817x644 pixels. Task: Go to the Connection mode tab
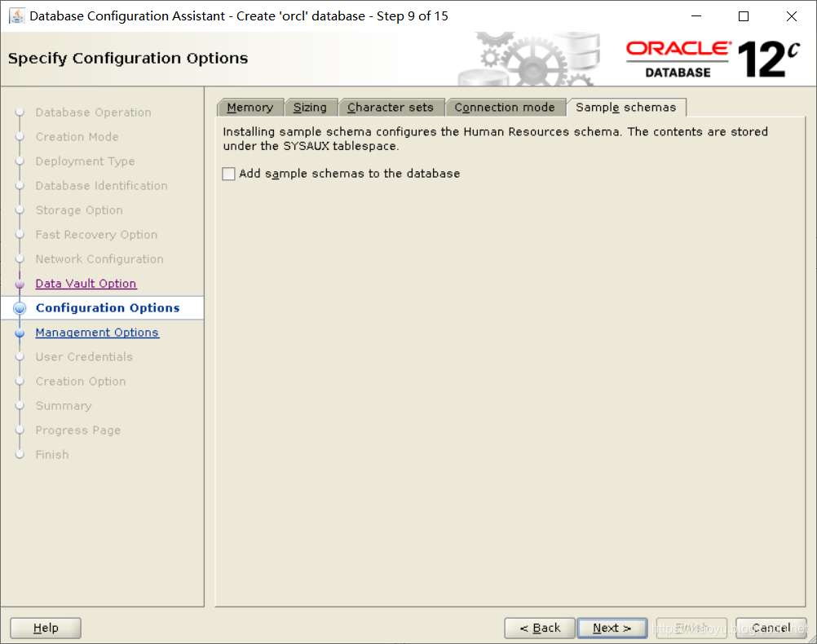[x=505, y=108]
